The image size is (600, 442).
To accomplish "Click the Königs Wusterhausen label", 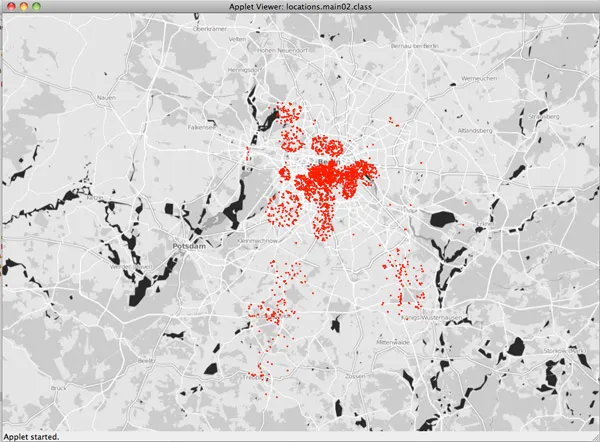I will click(431, 318).
